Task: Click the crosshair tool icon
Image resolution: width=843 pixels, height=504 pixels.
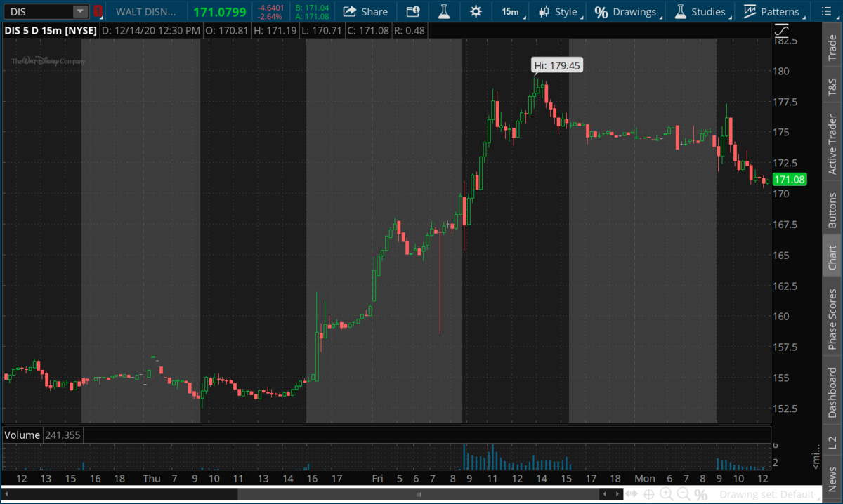Action: [x=649, y=494]
